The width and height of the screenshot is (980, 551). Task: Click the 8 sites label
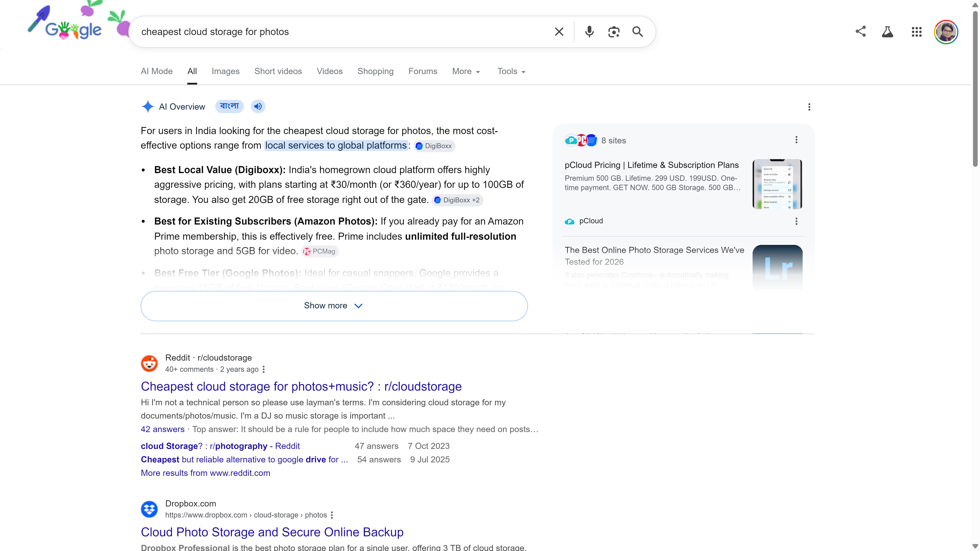tap(613, 140)
